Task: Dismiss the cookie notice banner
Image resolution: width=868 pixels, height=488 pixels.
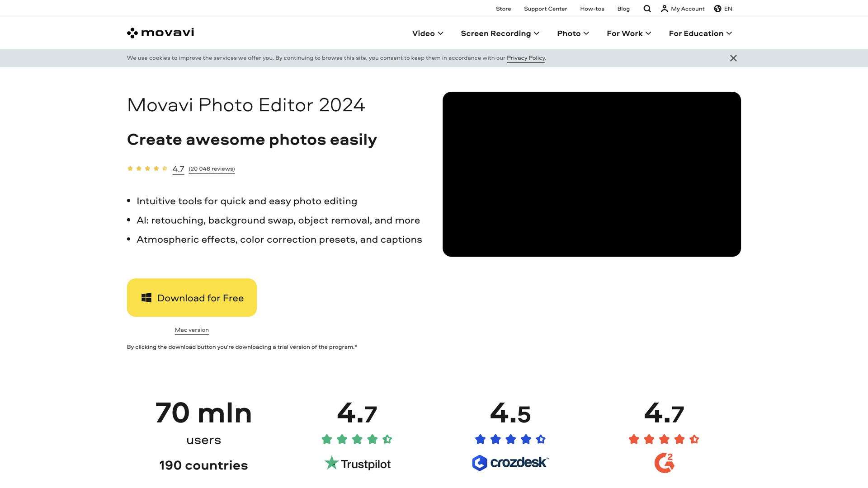Action: (x=733, y=58)
